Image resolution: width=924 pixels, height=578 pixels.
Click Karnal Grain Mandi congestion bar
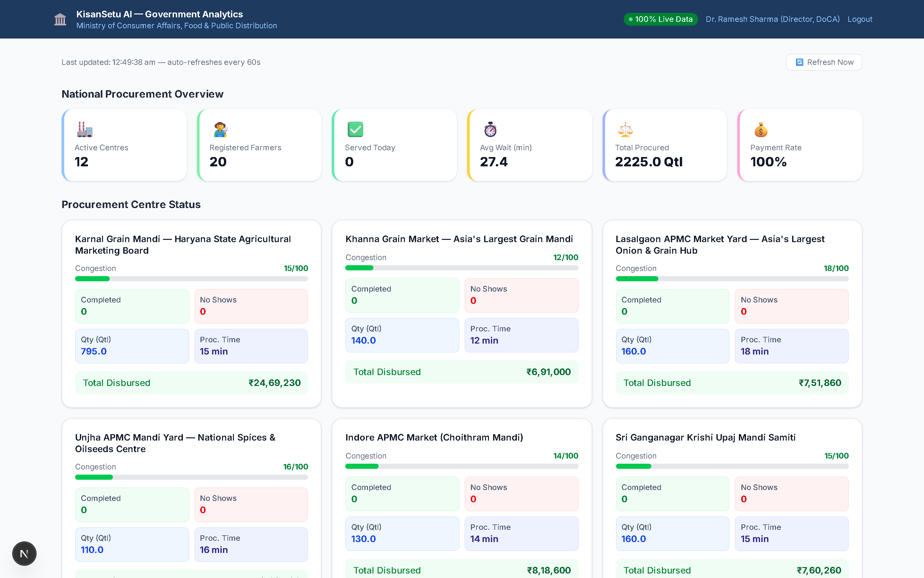pos(191,279)
